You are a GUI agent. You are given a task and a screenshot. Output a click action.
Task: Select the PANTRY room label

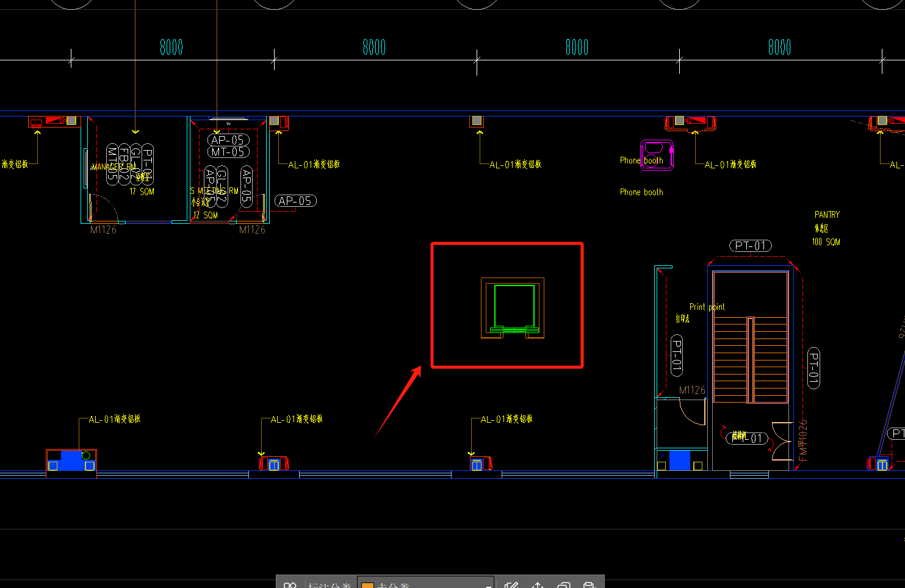pos(827,215)
